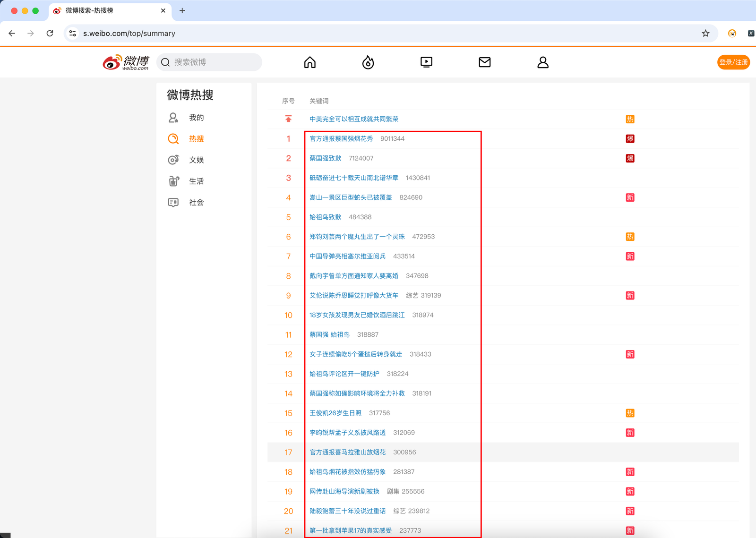Select 文娱 category in sidebar

(x=196, y=160)
